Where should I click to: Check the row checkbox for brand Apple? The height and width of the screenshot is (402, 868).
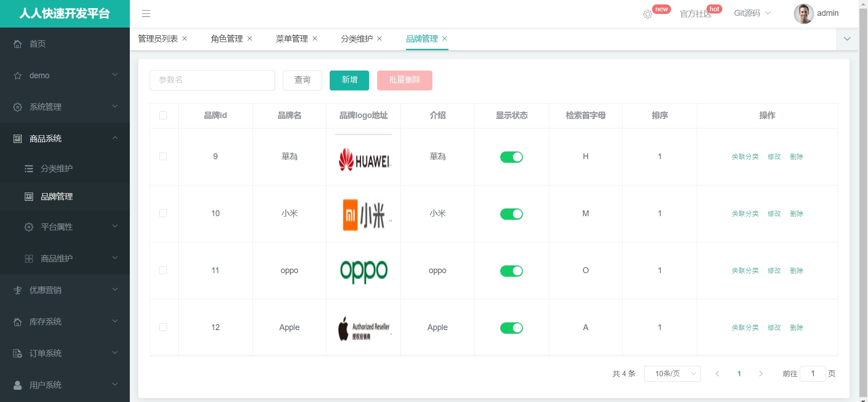[x=163, y=327]
